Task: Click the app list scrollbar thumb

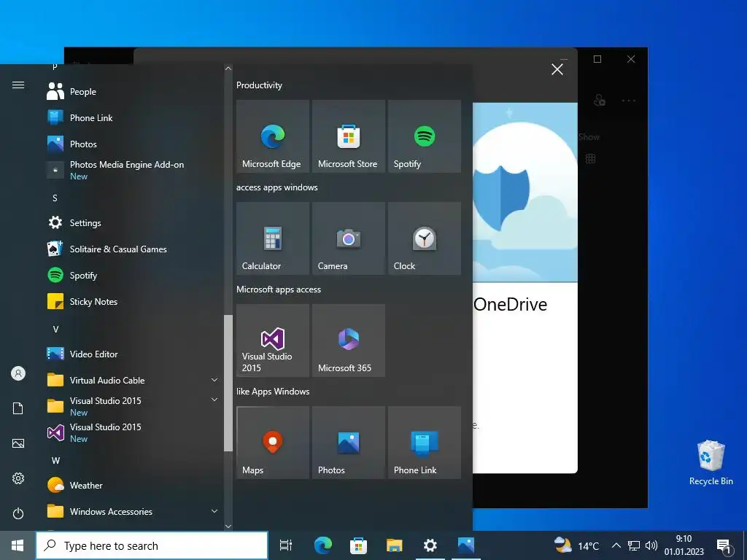Action: (x=228, y=383)
